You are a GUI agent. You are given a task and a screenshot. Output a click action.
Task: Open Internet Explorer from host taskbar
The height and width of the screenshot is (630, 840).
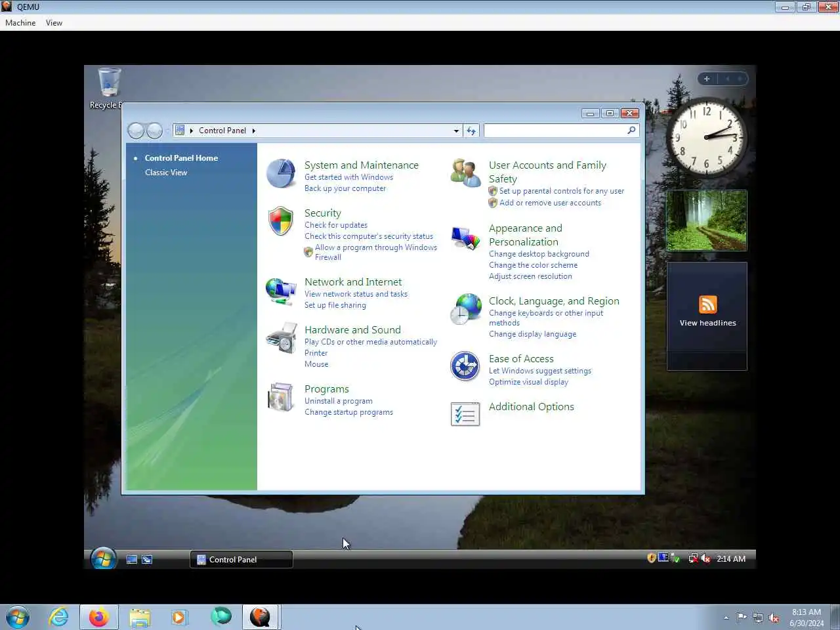pyautogui.click(x=58, y=617)
